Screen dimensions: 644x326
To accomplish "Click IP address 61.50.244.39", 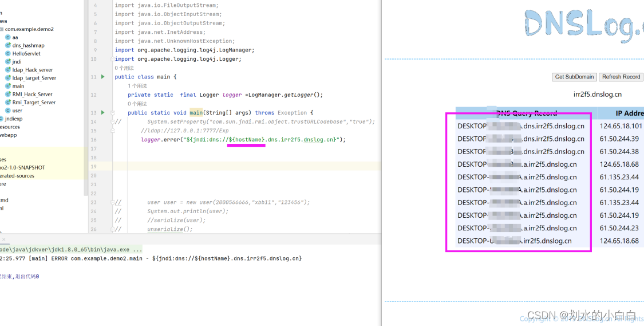I will click(x=619, y=139).
